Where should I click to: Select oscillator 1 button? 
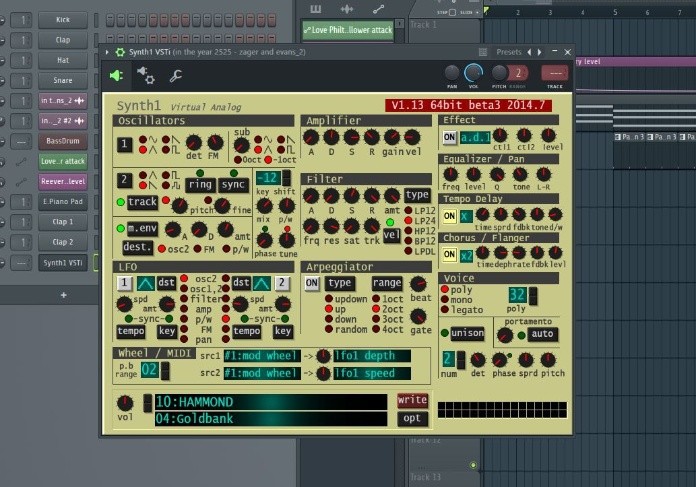[125, 144]
